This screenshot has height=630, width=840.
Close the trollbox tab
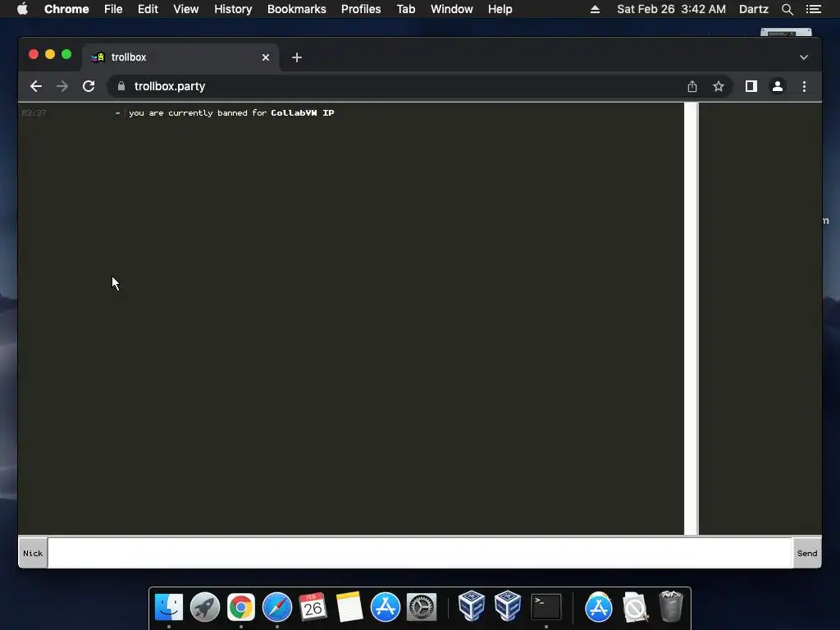tap(266, 57)
